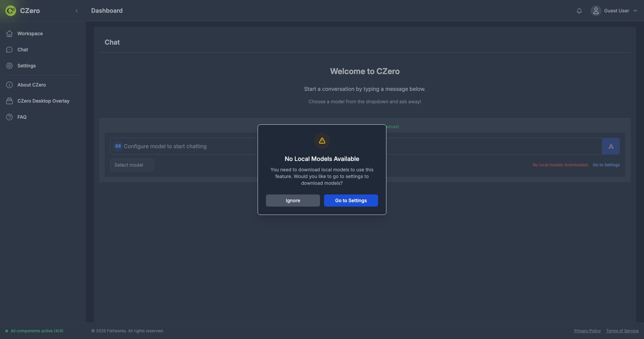Click the green status dot in footer
The height and width of the screenshot is (339, 644).
coord(7,331)
